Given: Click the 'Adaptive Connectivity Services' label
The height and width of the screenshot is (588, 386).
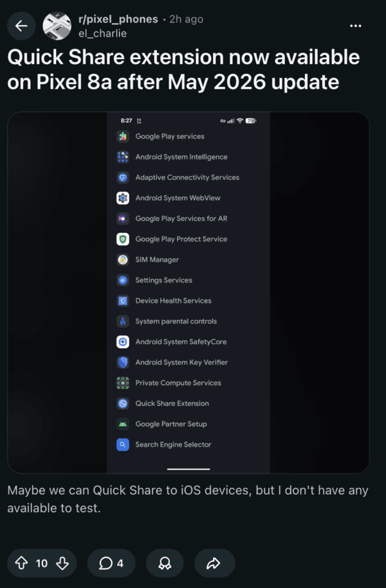Looking at the screenshot, I should click(187, 177).
